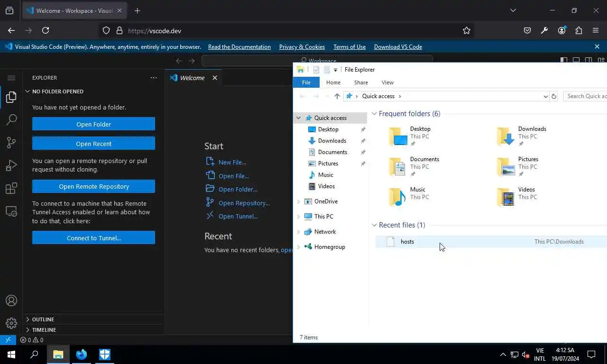The height and width of the screenshot is (364, 607).
Task: Switch to the Home ribbon tab
Action: point(333,82)
